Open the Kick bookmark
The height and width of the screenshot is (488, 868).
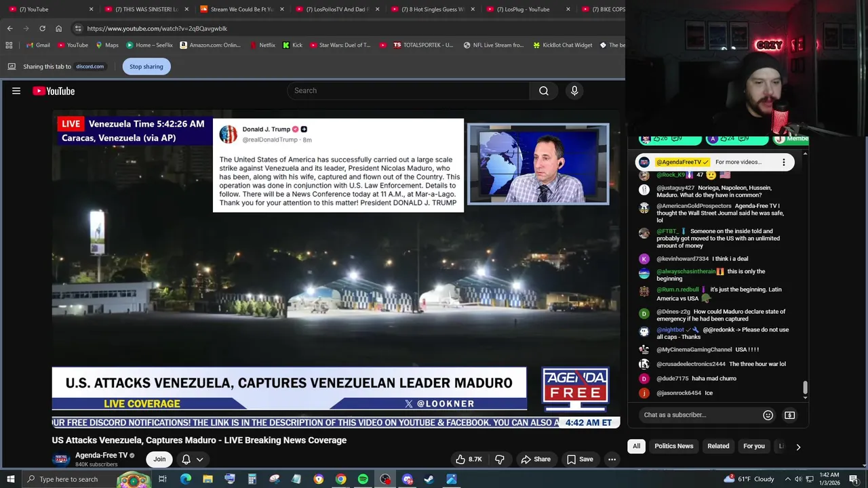click(293, 45)
